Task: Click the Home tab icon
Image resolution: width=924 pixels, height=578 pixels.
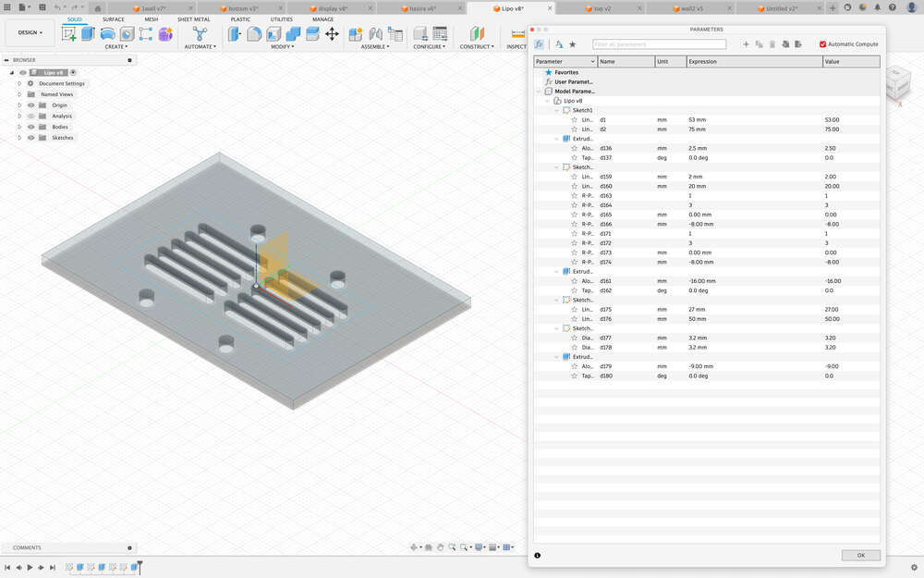Action: point(98,8)
